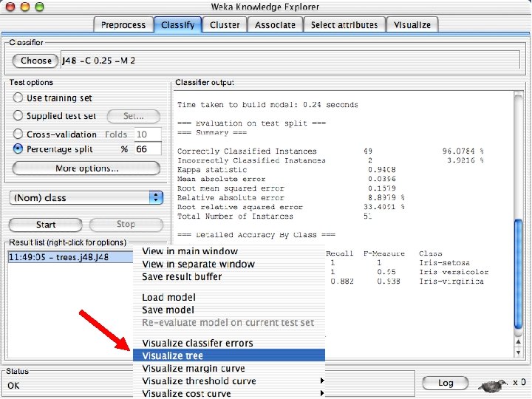Switch to the Visualize tab

tap(412, 25)
